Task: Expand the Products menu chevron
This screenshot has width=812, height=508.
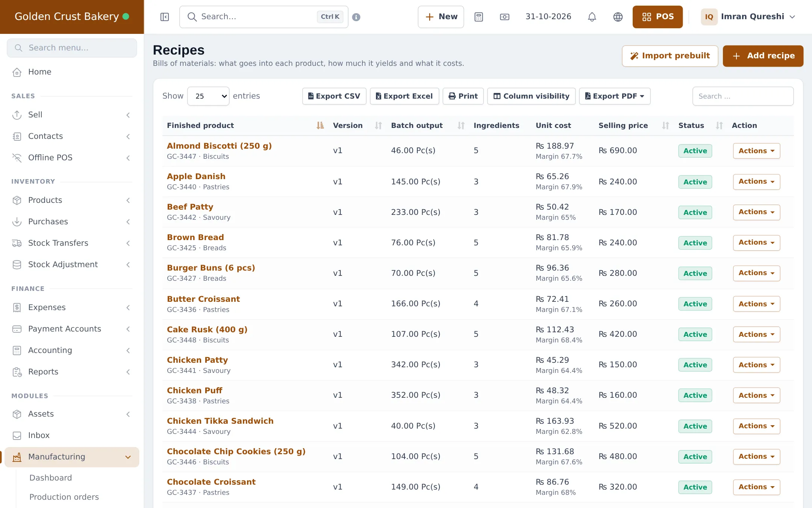Action: click(x=128, y=200)
